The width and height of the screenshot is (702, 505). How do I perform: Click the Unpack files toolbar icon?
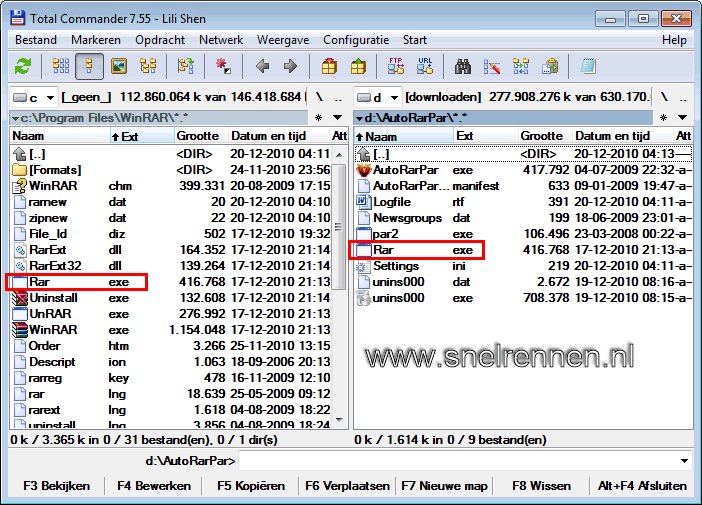[x=358, y=67]
